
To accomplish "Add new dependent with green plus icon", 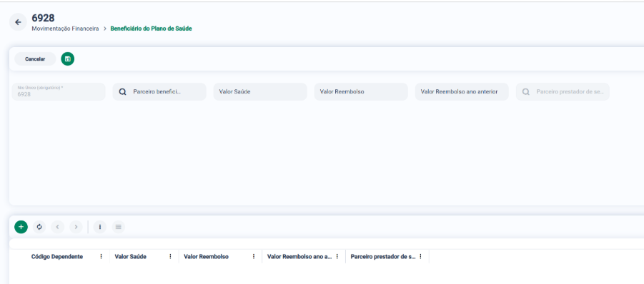I will 21,227.
